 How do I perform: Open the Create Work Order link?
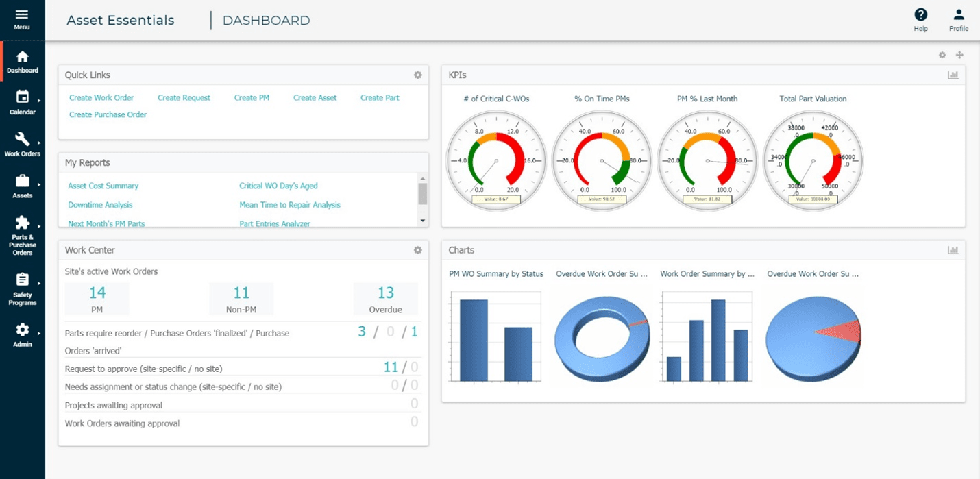point(101,97)
